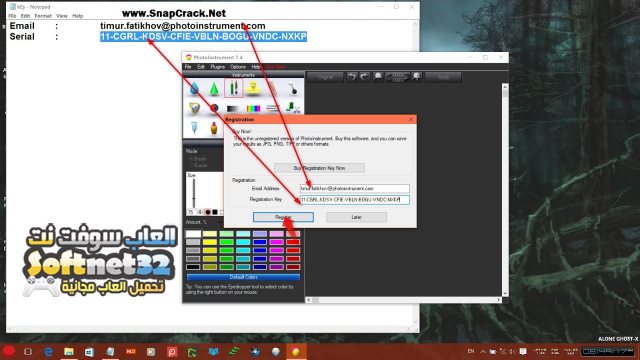640x360 pixels.
Task: Click into the Email Address field
Action: point(355,188)
